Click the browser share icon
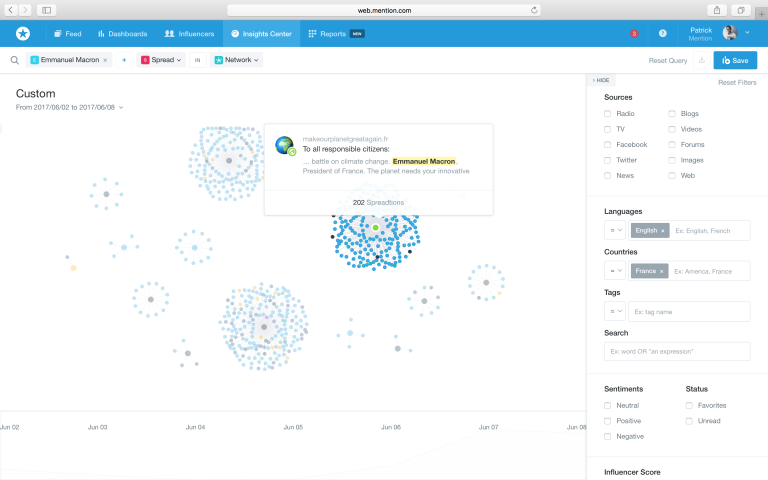This screenshot has width=768, height=480. click(717, 10)
